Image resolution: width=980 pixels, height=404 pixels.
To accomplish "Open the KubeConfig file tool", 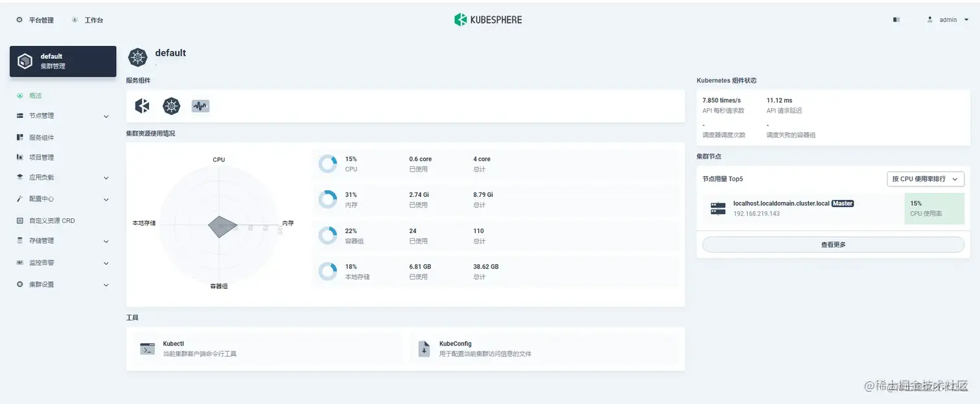I will (x=544, y=348).
